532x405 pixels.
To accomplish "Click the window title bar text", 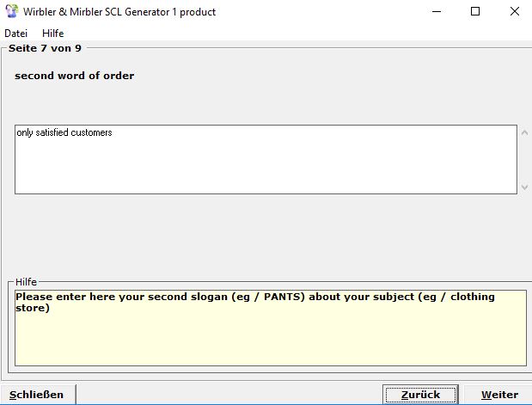I will pyautogui.click(x=119, y=12).
